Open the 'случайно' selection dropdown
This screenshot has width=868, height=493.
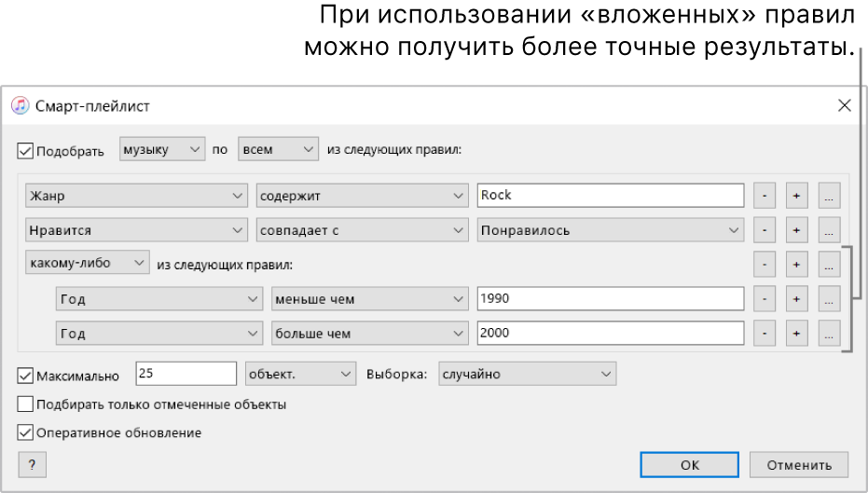[527, 374]
